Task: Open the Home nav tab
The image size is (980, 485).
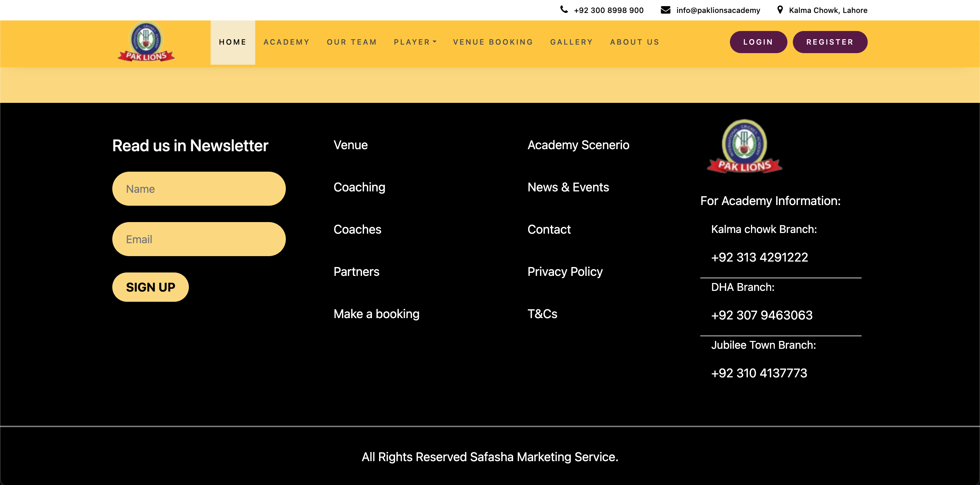Action: [x=232, y=42]
